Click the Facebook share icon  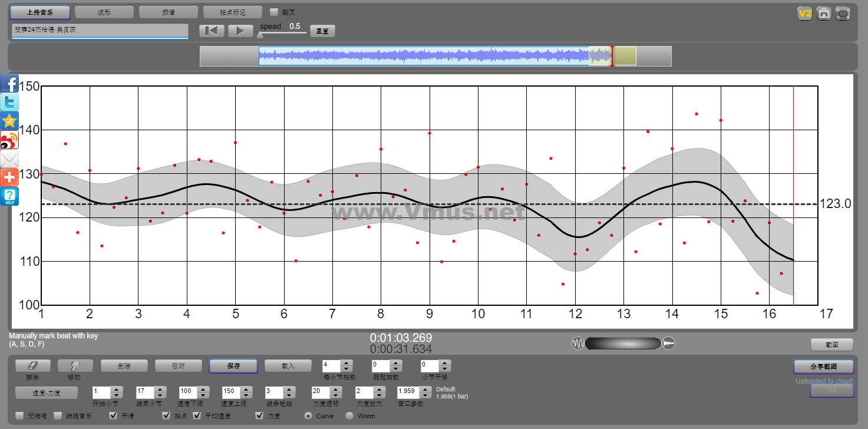pyautogui.click(x=9, y=83)
